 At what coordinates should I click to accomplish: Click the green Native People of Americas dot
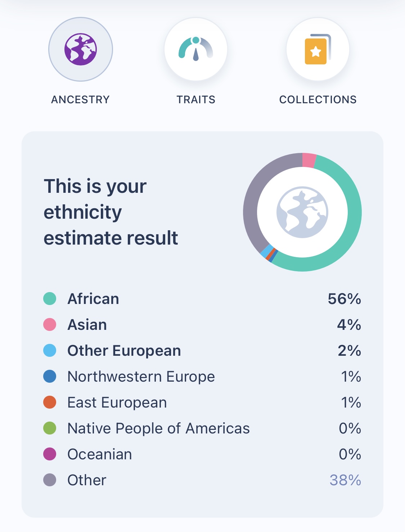coord(50,428)
